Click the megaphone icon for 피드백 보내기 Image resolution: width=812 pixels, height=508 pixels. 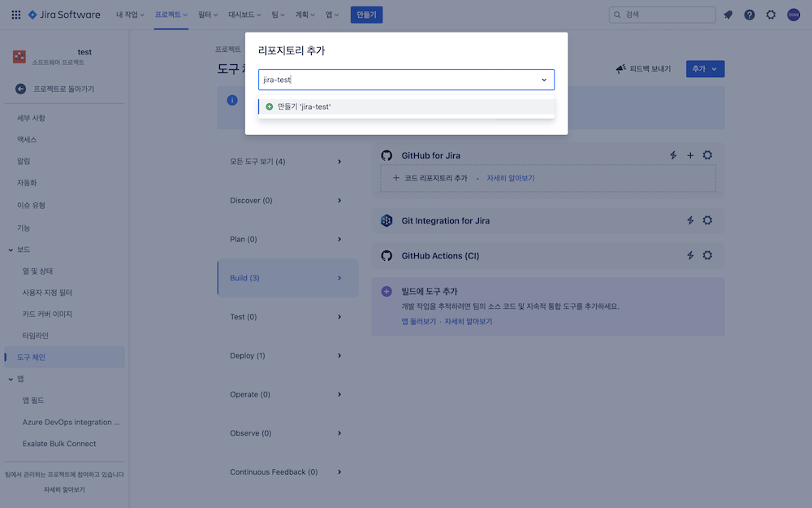pyautogui.click(x=620, y=69)
